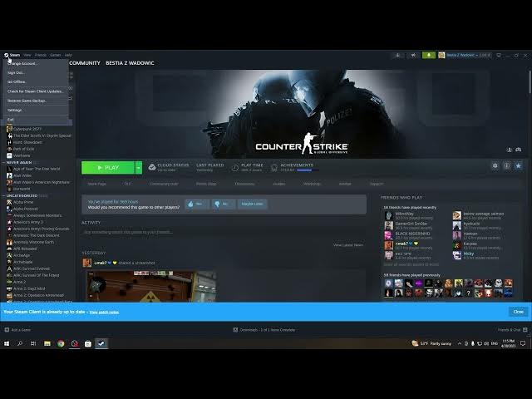This screenshot has width=532, height=399.
Task: Click the controller icon on the game banner
Action: pos(519,150)
